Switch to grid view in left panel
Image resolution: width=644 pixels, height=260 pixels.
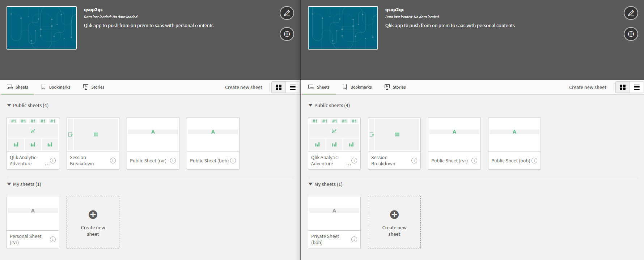pyautogui.click(x=279, y=87)
